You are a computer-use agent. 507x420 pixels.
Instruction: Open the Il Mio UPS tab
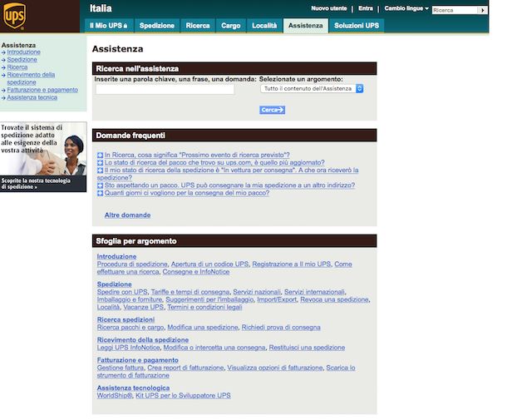coord(109,26)
